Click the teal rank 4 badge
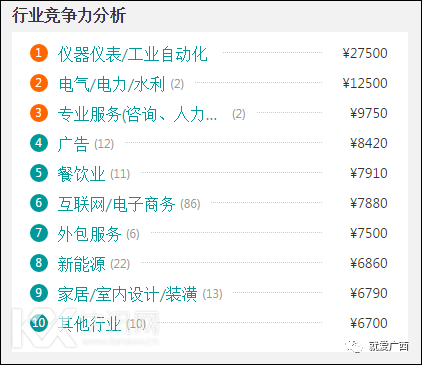 pyautogui.click(x=39, y=143)
